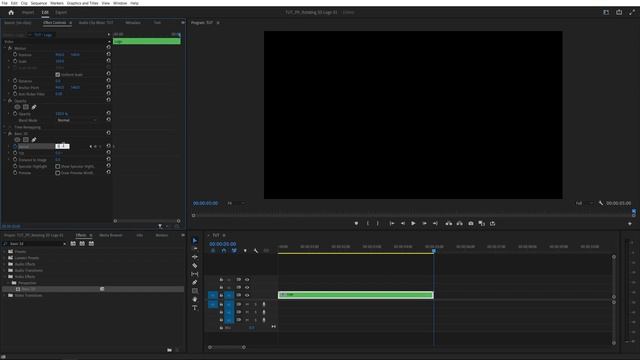Click pen mask tool under Basic 3D
The width and height of the screenshot is (640, 360).
pos(34,140)
